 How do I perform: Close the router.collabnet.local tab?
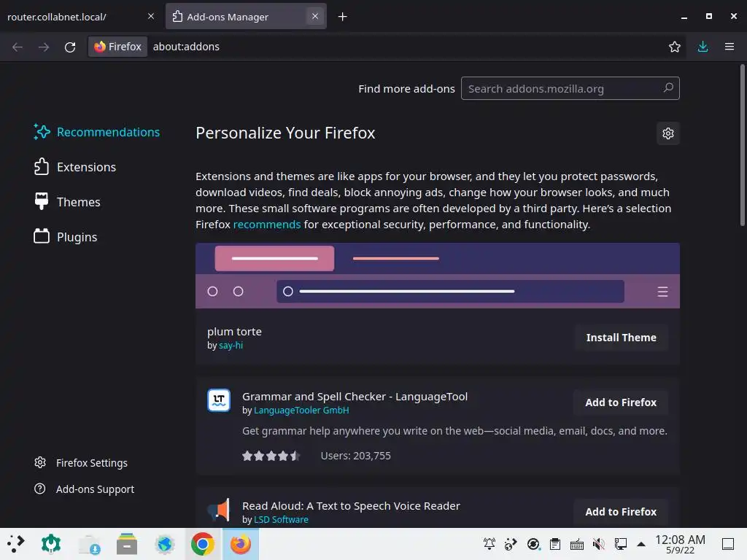tap(151, 16)
